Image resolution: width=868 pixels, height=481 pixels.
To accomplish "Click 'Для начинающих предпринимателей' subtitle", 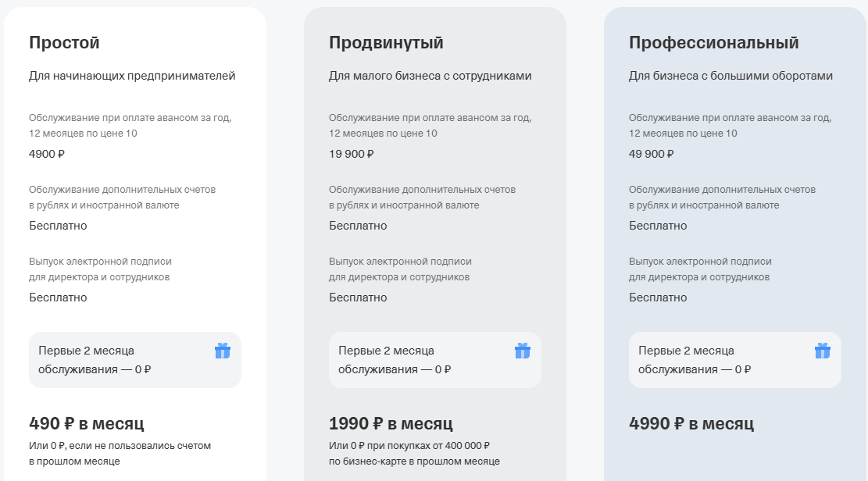I will 132,76.
